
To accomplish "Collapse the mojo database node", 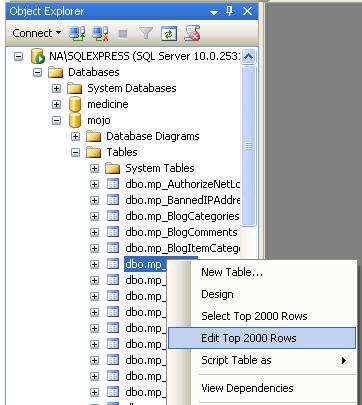I will click(56, 120).
